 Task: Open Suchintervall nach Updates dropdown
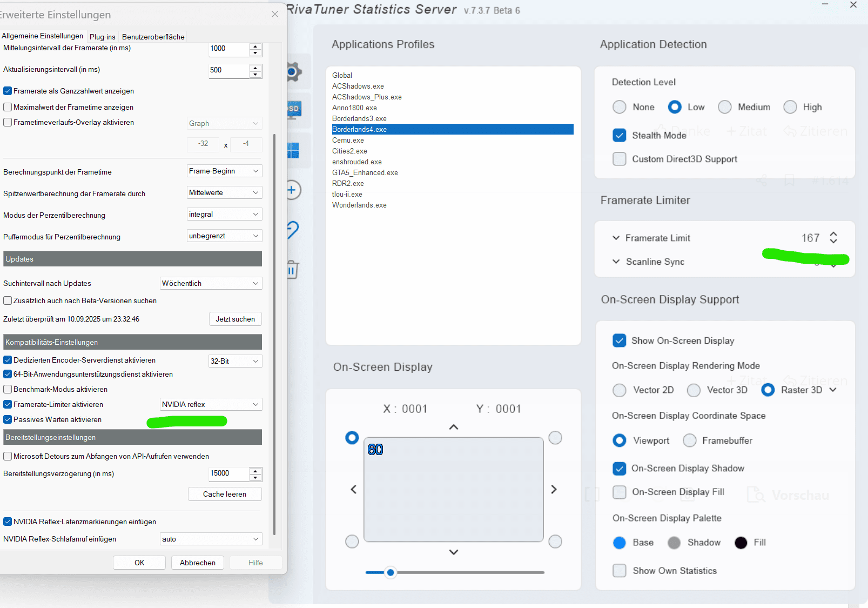(x=211, y=284)
